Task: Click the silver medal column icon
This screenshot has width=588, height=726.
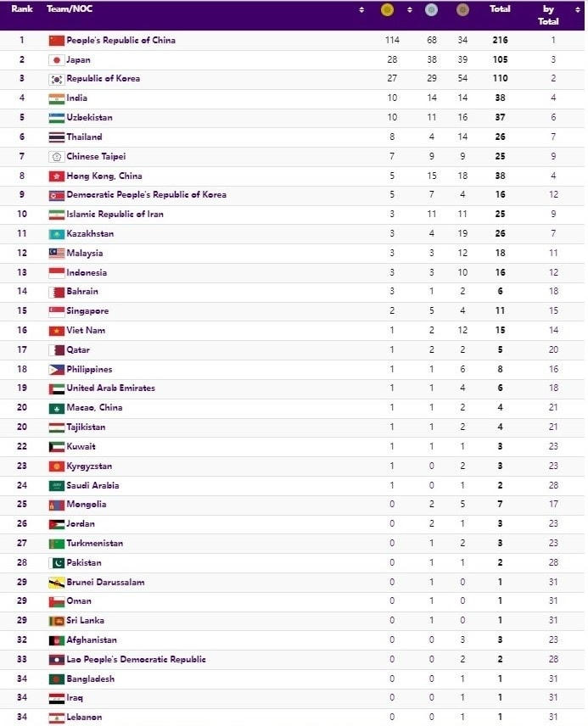Action: click(431, 9)
